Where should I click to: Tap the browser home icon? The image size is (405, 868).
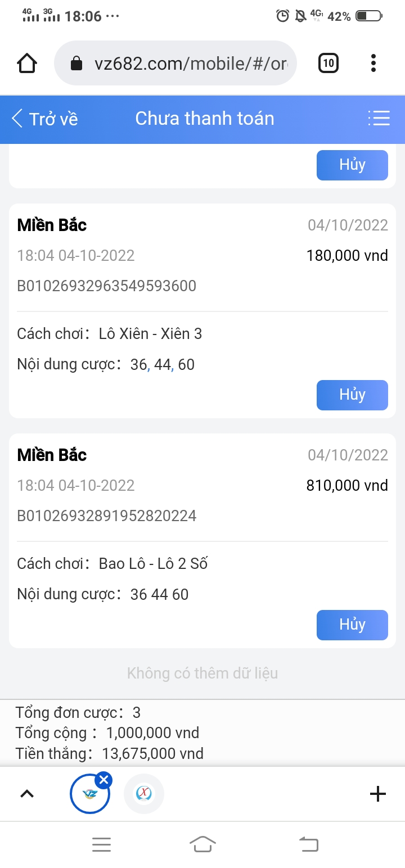tap(28, 64)
